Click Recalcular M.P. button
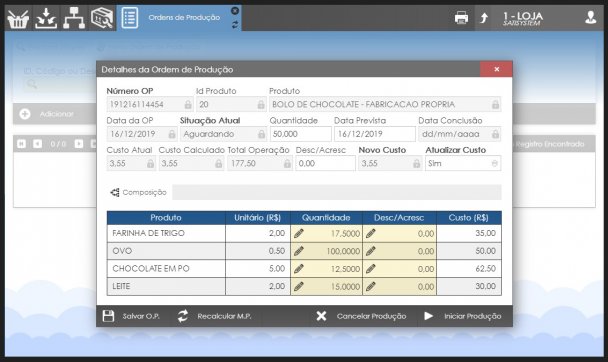 point(214,316)
